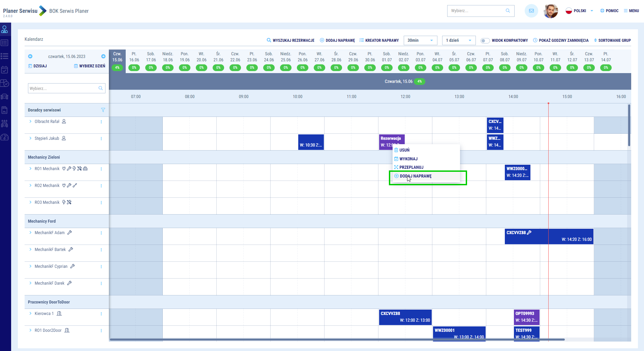Viewport: 644px width, 351px height.
Task: Click the mail envelope icon in header
Action: click(531, 11)
